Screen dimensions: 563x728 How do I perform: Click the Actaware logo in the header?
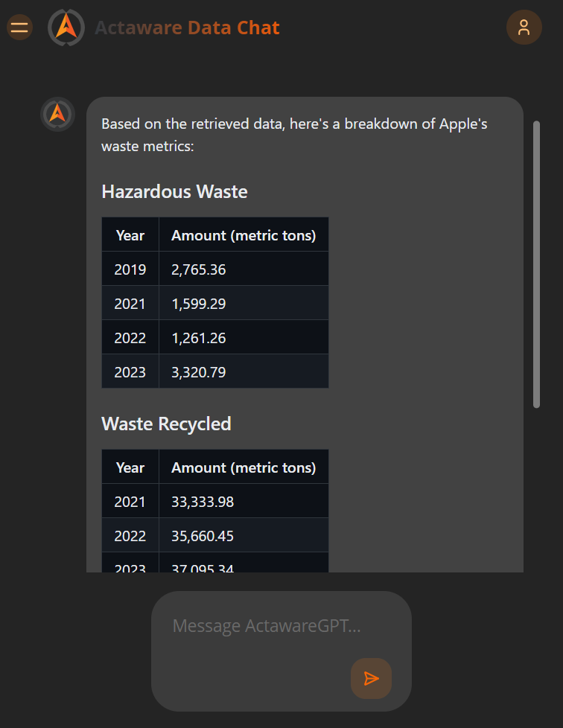66,27
